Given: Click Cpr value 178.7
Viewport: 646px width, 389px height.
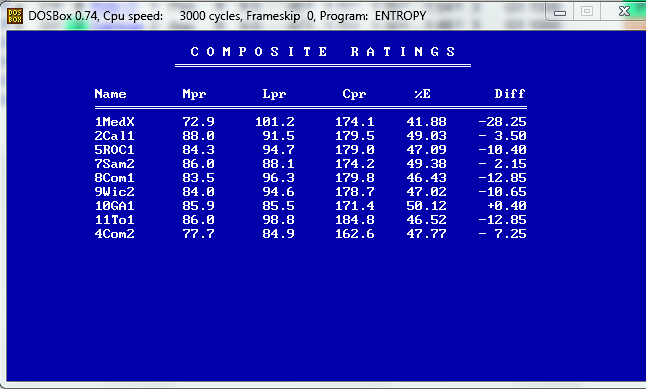Looking at the screenshot, I should tap(354, 192).
